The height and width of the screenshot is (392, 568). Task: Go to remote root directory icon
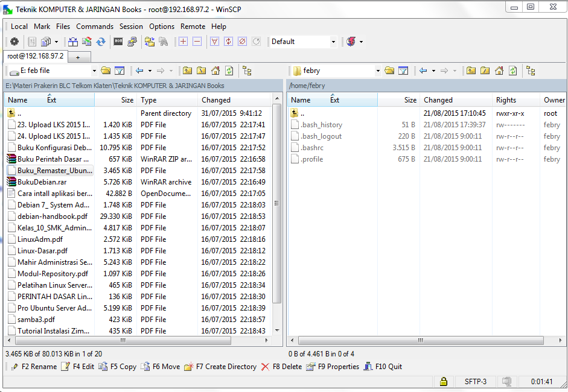[x=485, y=71]
